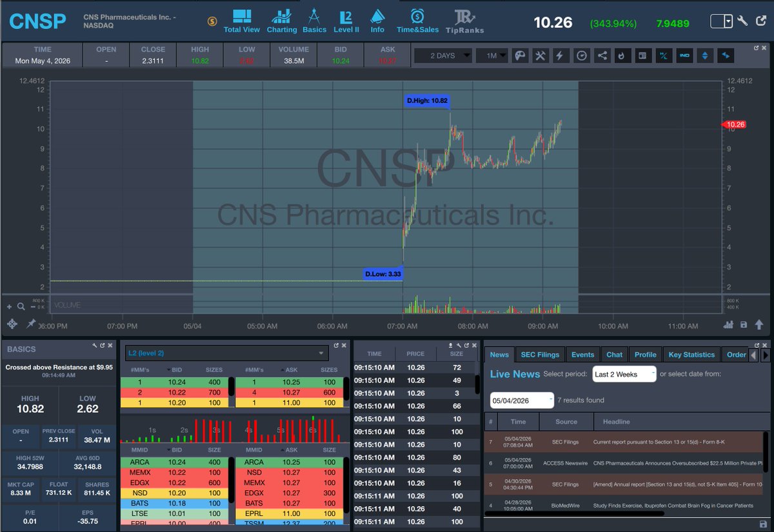774x532 pixels.
Task: Click the Crossed above Resistance alert
Action: [x=59, y=367]
